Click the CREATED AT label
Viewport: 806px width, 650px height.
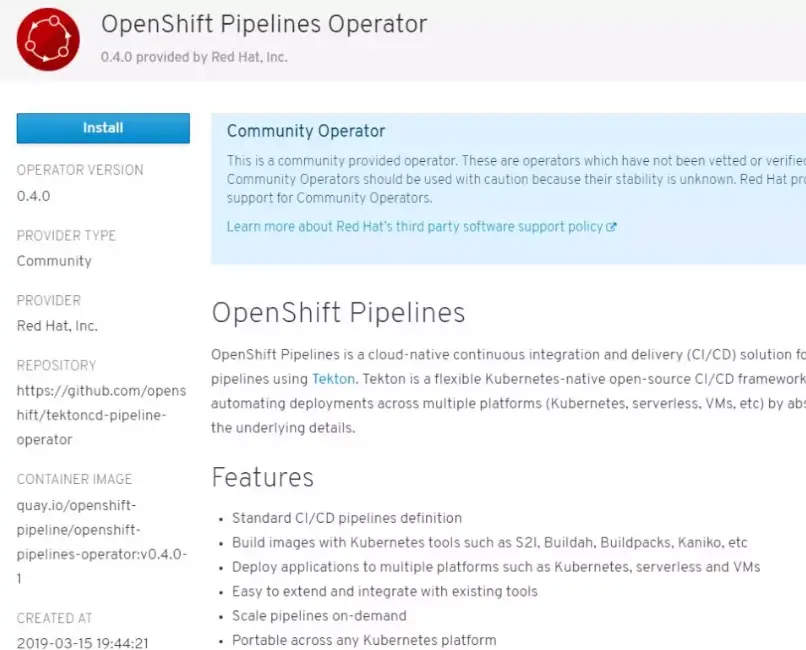coord(54,618)
